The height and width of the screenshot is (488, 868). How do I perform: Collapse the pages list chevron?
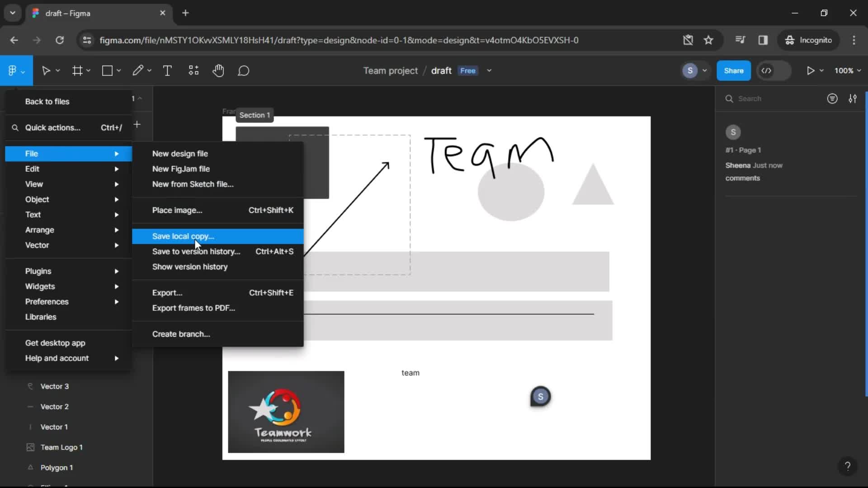pyautogui.click(x=140, y=99)
